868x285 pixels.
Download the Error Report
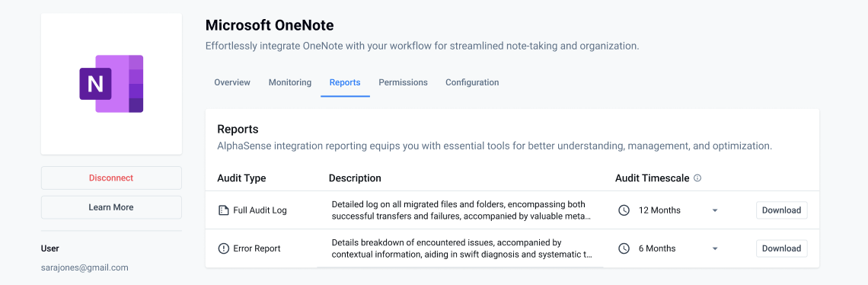click(782, 248)
